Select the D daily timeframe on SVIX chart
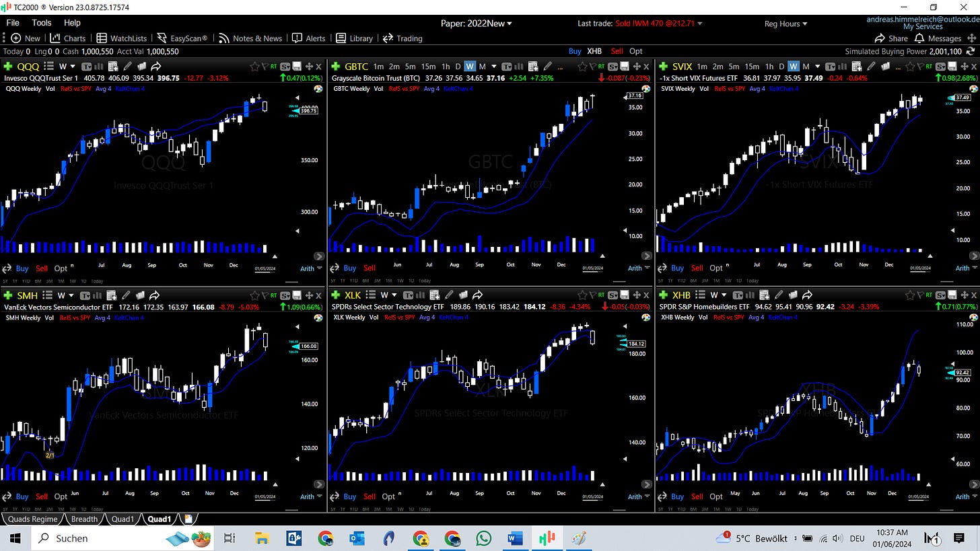The width and height of the screenshot is (980, 551). tap(781, 67)
